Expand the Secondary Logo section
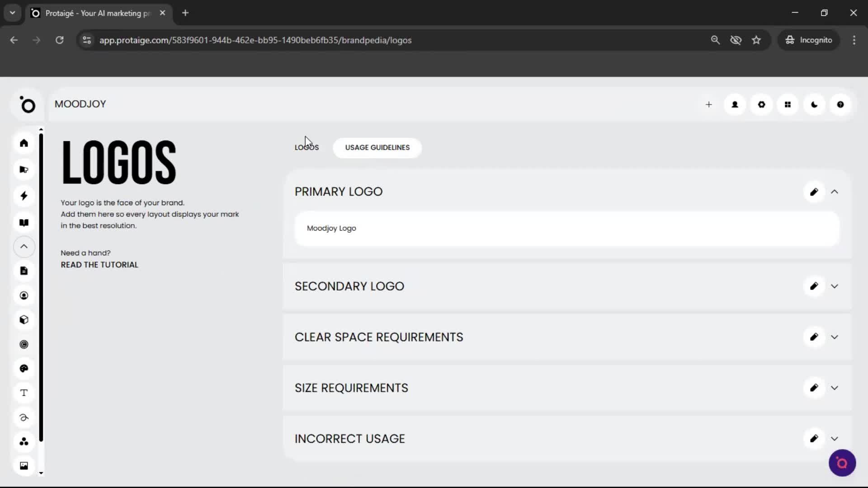The image size is (868, 488). (835, 286)
